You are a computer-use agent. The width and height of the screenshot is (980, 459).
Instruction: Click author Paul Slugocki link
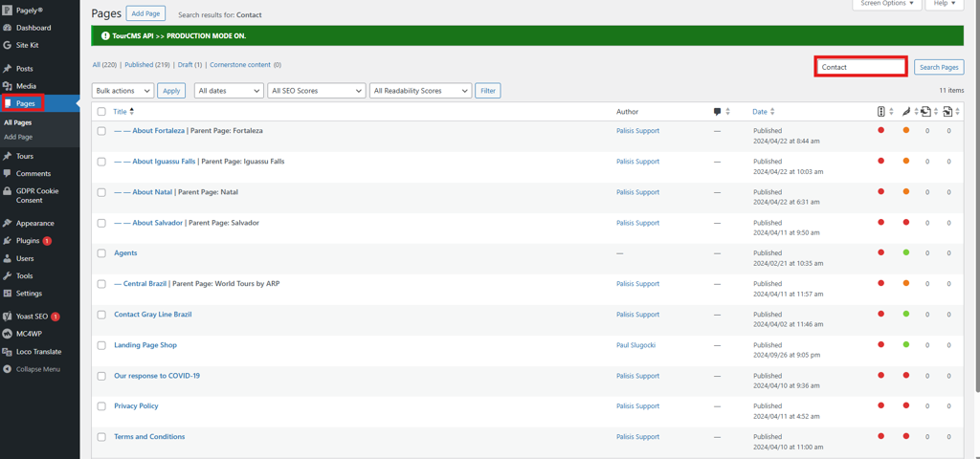coord(635,344)
